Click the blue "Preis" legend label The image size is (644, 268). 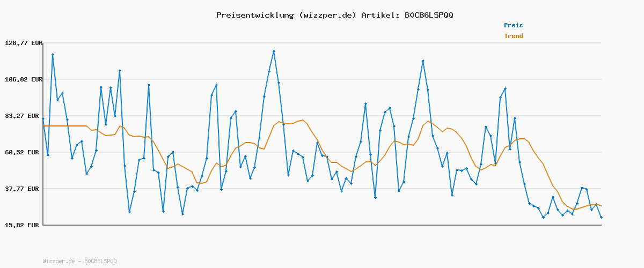pyautogui.click(x=513, y=25)
